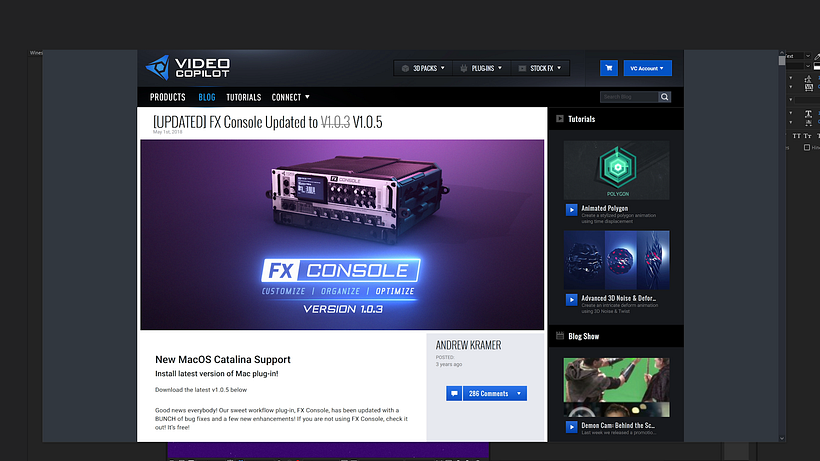Open the Advanced 3D Noise thumbnail
The width and height of the screenshot is (820, 461).
(617, 260)
